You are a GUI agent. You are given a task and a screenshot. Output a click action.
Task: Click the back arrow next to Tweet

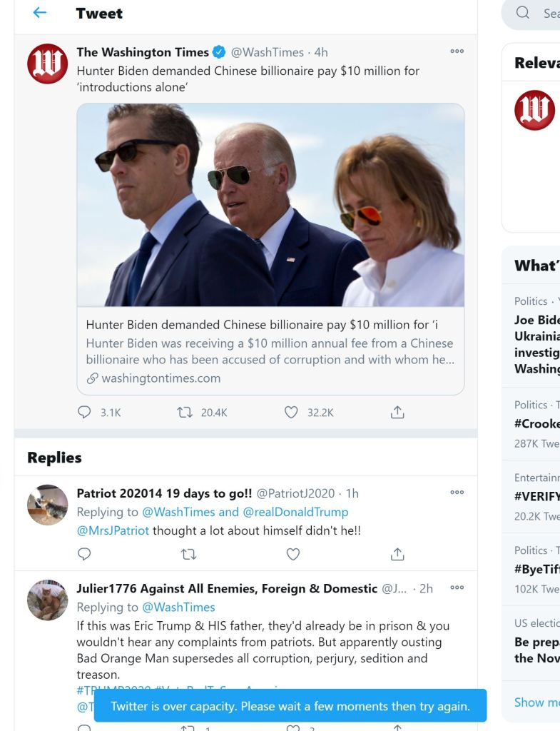tap(40, 13)
